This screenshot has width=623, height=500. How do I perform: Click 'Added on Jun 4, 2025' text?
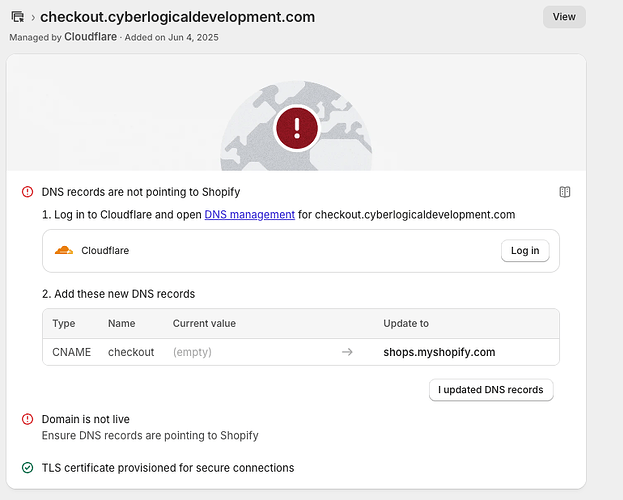pyautogui.click(x=172, y=37)
